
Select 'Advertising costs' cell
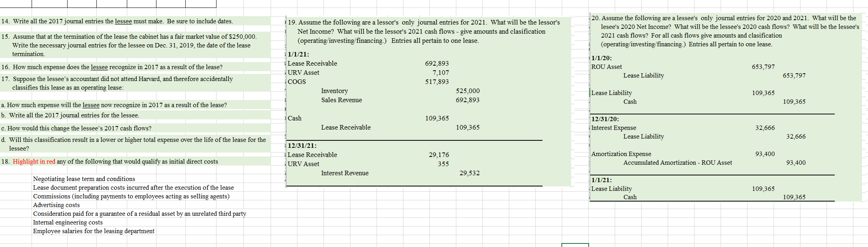point(56,205)
